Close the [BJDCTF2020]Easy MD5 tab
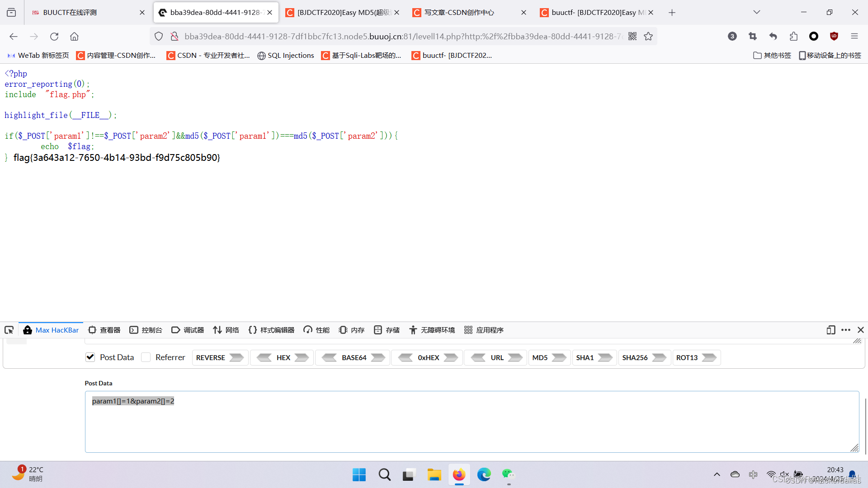Viewport: 868px width, 488px height. point(396,12)
